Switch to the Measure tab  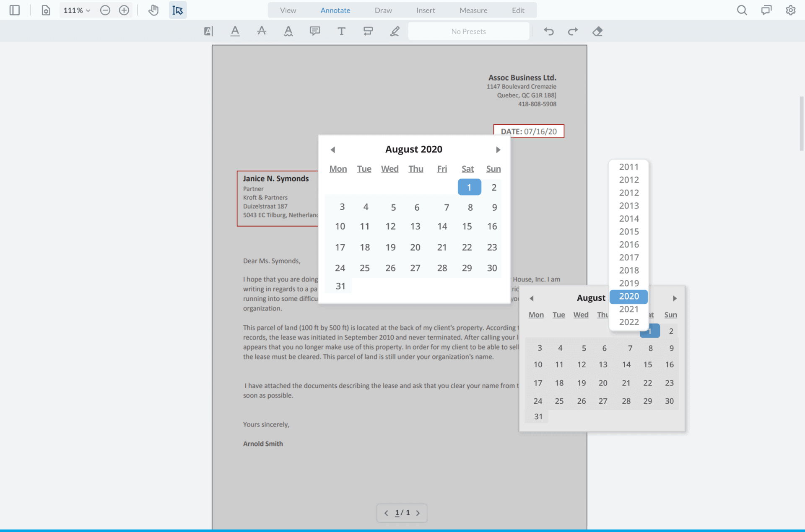click(x=473, y=10)
